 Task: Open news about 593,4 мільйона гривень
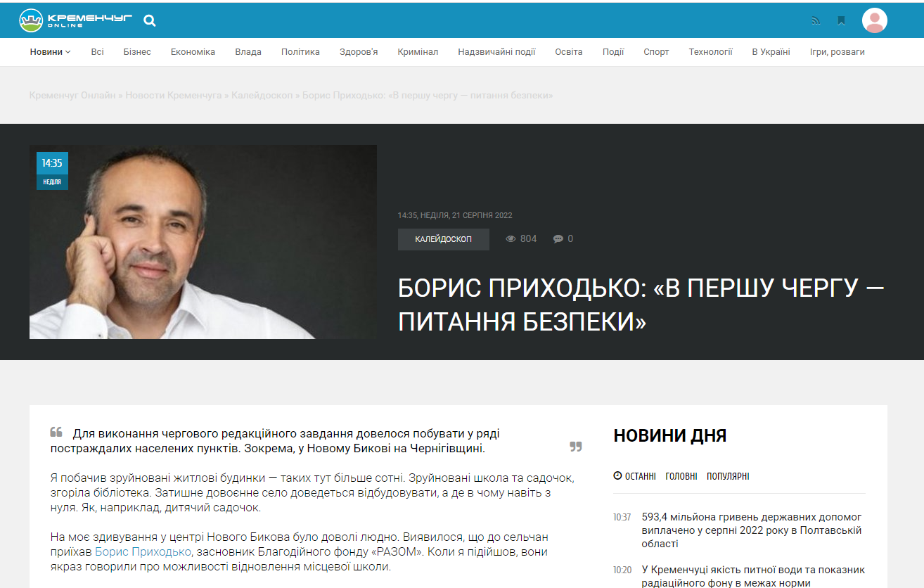coord(752,530)
